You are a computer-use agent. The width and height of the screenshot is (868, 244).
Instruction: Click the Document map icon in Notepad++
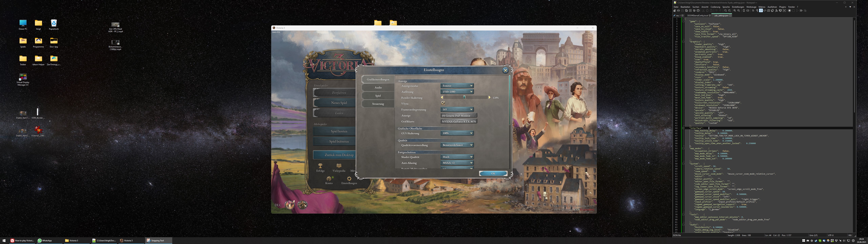(x=769, y=11)
